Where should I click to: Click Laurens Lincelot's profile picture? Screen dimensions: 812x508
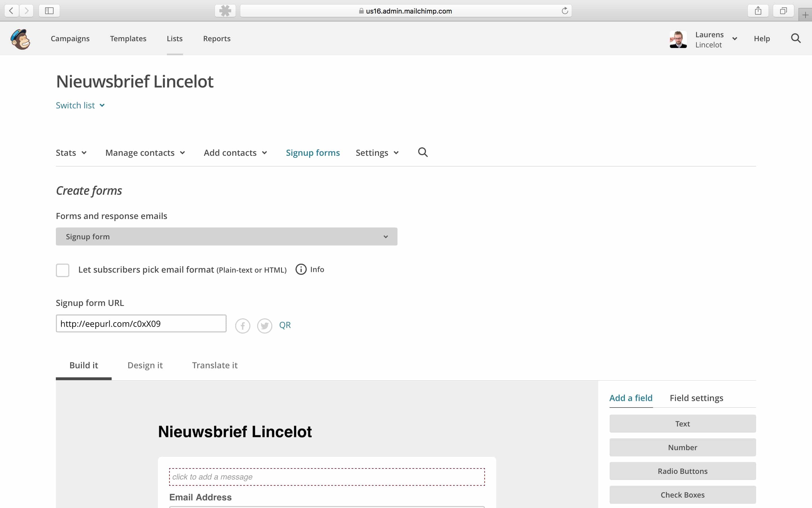point(678,39)
